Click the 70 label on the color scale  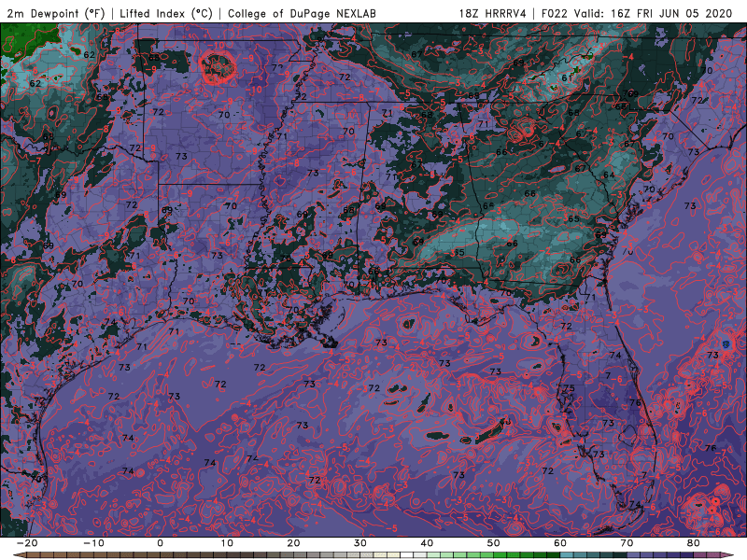627,543
